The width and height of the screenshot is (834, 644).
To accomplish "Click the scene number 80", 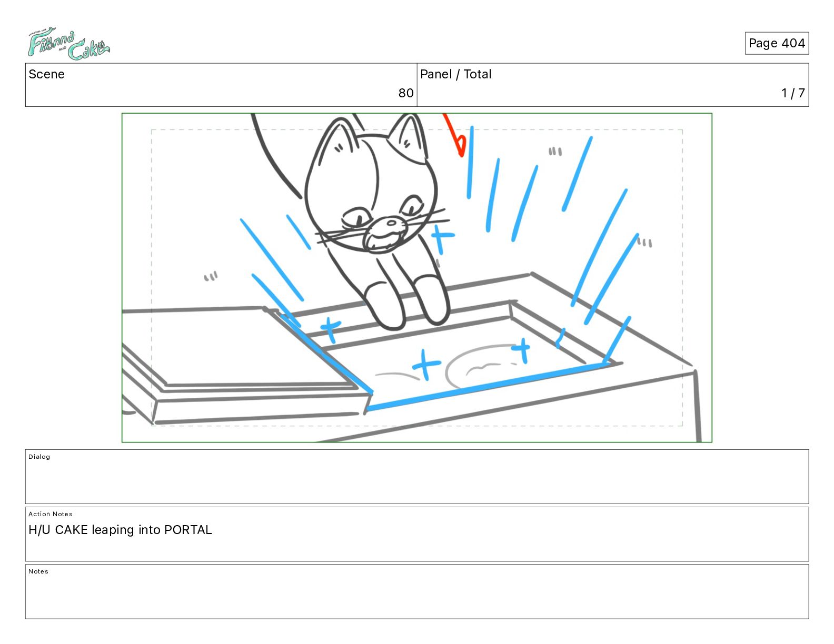I will point(406,93).
